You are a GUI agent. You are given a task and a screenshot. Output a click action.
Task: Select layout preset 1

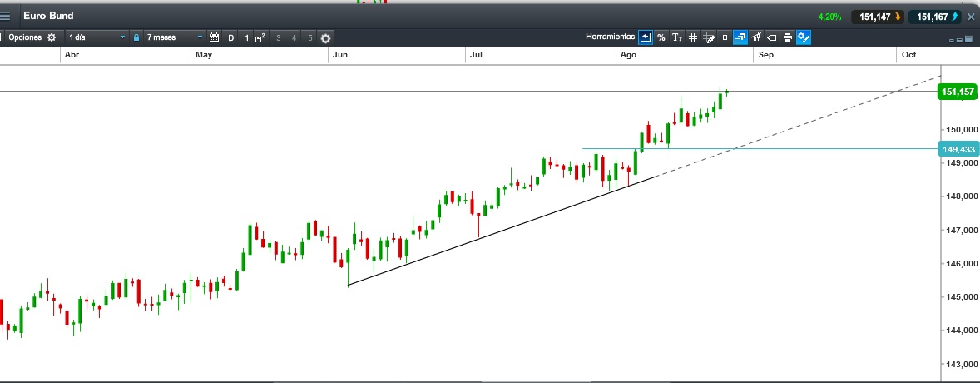[x=247, y=38]
